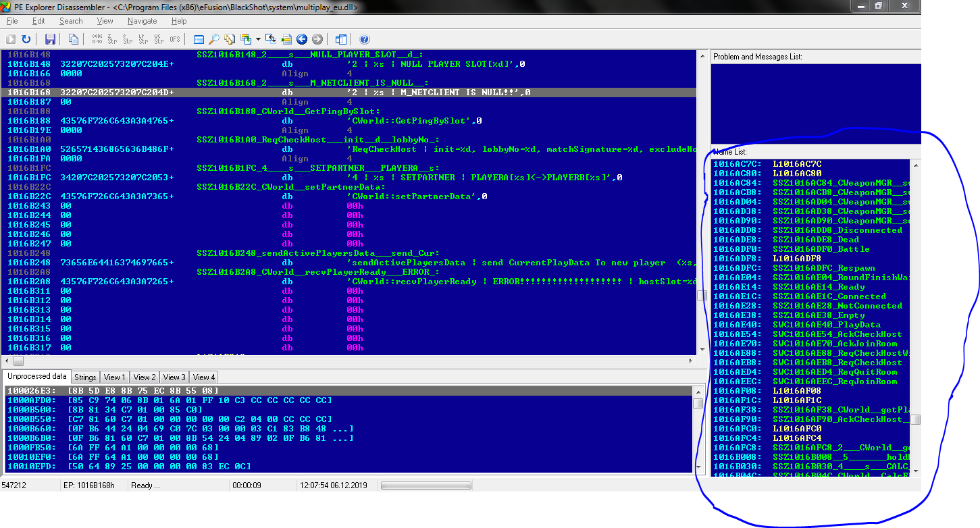This screenshot has width=980, height=528.
Task: Click the two-windows swap arrow icon
Action: (271, 40)
